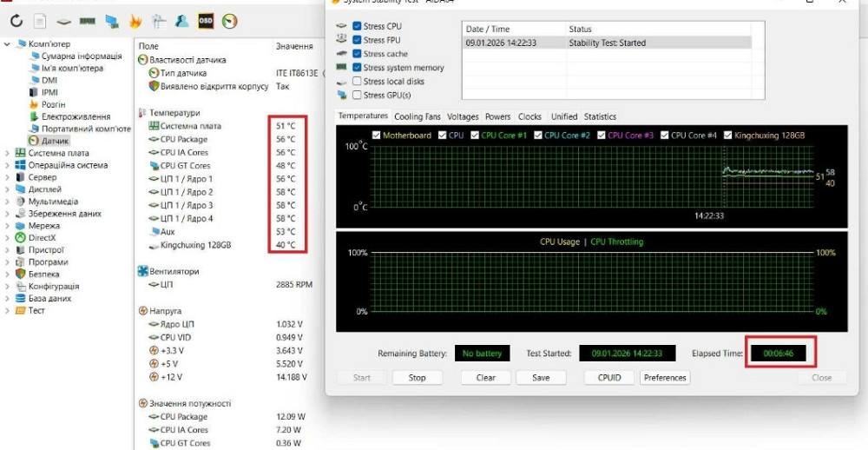The height and width of the screenshot is (450, 868).
Task: Uncheck the Stress FPU option
Action: (x=357, y=40)
